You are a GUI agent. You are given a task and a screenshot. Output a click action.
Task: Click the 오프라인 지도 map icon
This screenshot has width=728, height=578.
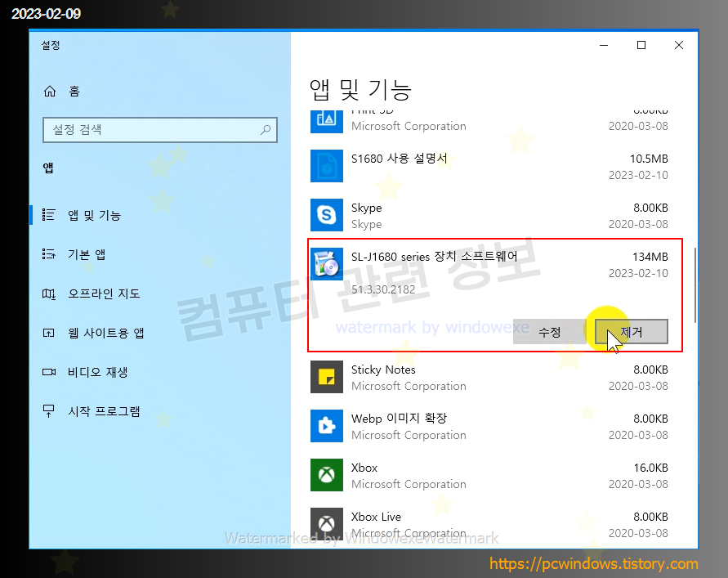(x=49, y=293)
